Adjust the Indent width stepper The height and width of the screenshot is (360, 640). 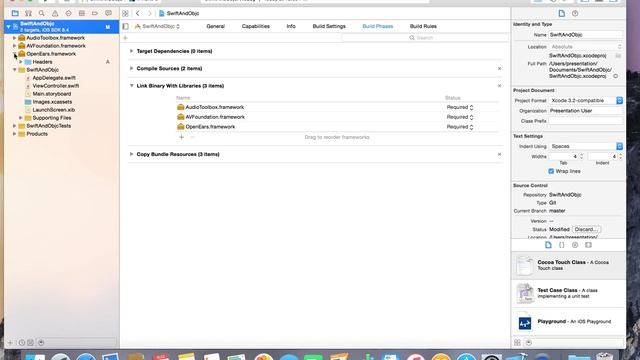point(620,156)
